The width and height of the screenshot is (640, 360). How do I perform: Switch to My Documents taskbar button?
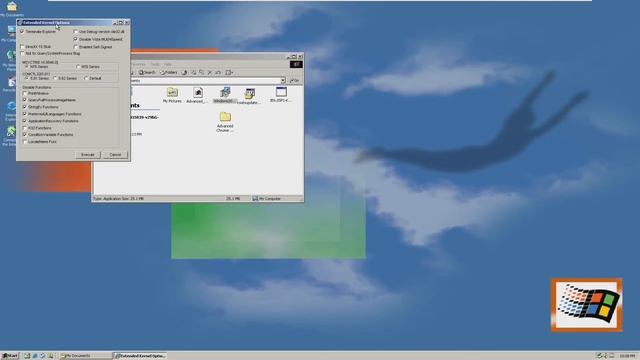(85, 356)
